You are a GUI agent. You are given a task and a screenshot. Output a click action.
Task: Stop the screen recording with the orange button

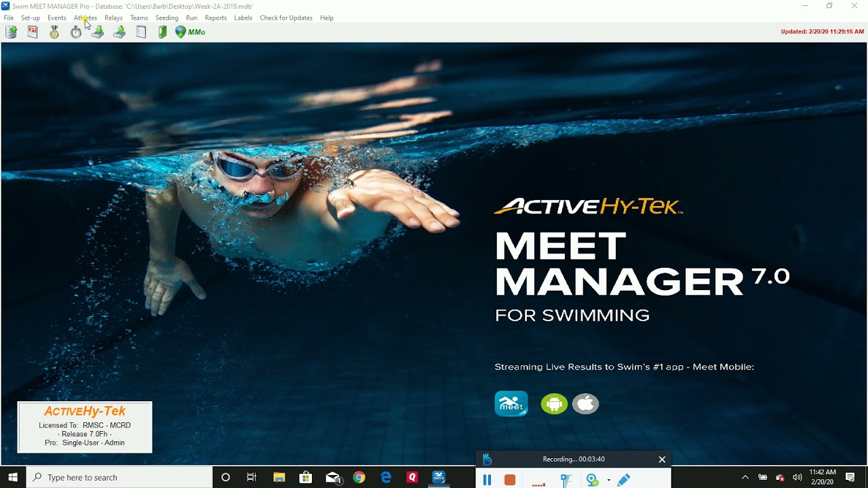(x=510, y=480)
